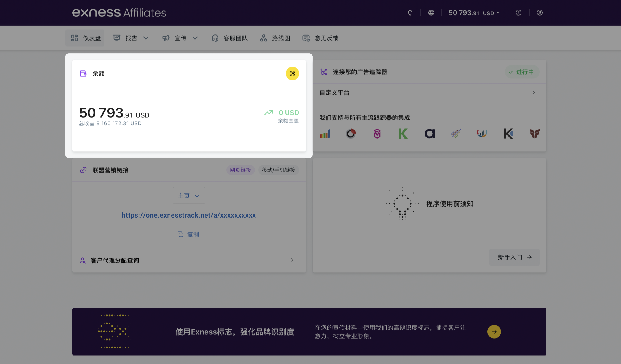Expand the 自定义平台 row

pos(429,93)
